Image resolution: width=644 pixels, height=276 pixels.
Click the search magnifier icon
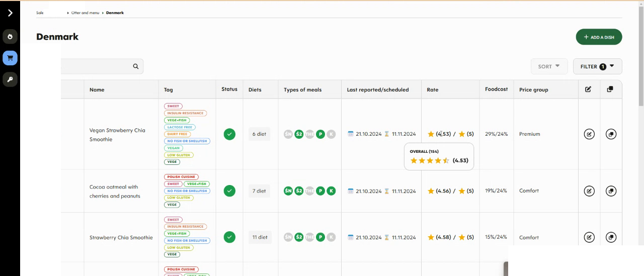(136, 66)
